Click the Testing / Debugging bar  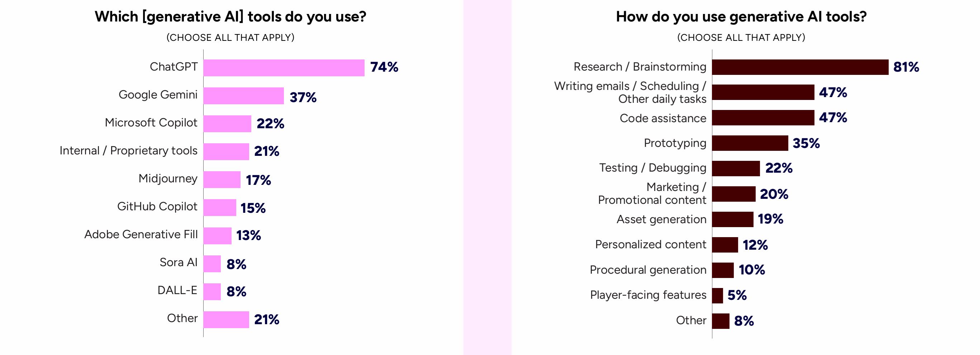point(736,168)
